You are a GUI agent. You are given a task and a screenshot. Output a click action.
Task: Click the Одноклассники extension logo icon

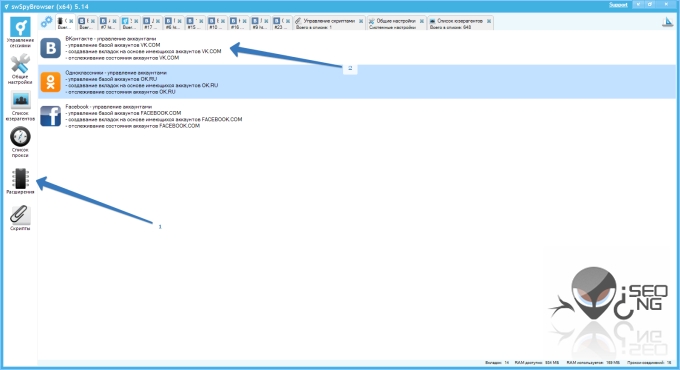pyautogui.click(x=50, y=82)
